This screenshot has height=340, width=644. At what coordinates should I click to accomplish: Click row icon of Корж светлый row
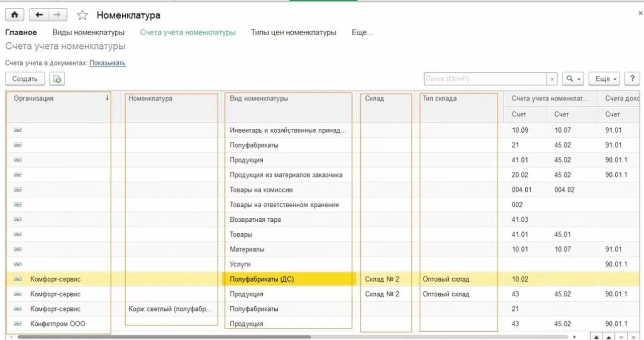[18, 309]
